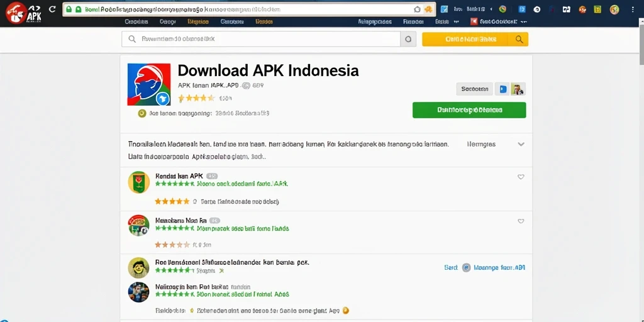644x322 pixels.
Task: Click the magnifier icon inside the search field
Action: (132, 39)
